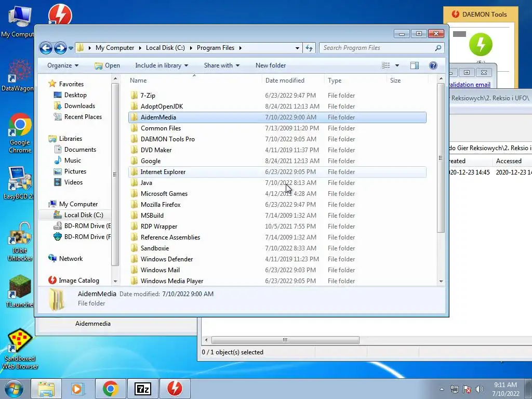The width and height of the screenshot is (532, 399).
Task: Click the file list vertical scrollbar
Action: coord(441,158)
